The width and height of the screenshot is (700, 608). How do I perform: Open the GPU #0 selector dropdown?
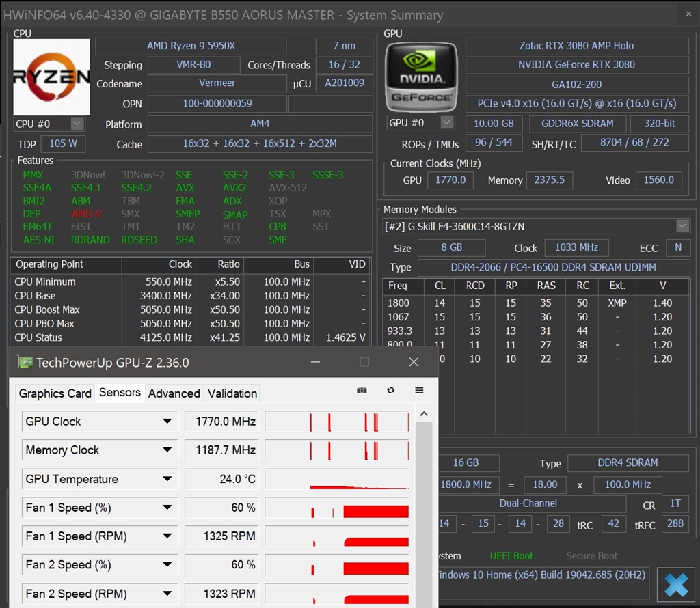(x=447, y=122)
